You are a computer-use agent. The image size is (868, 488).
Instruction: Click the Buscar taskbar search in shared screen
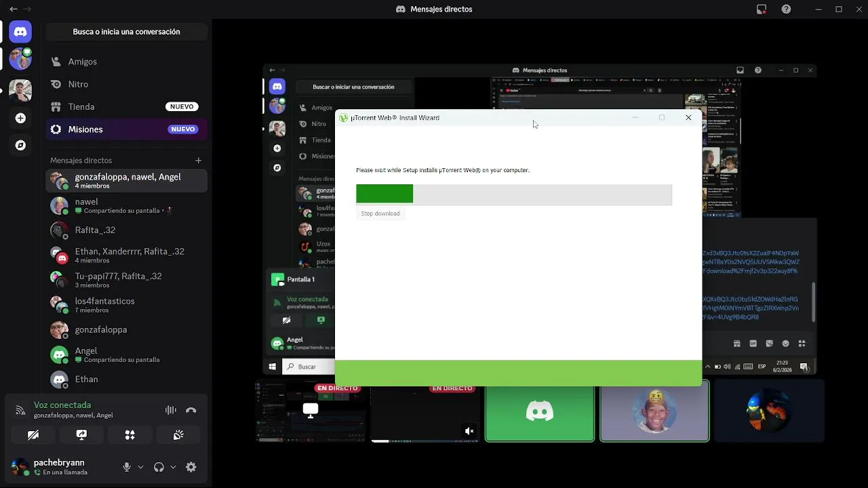(x=309, y=367)
